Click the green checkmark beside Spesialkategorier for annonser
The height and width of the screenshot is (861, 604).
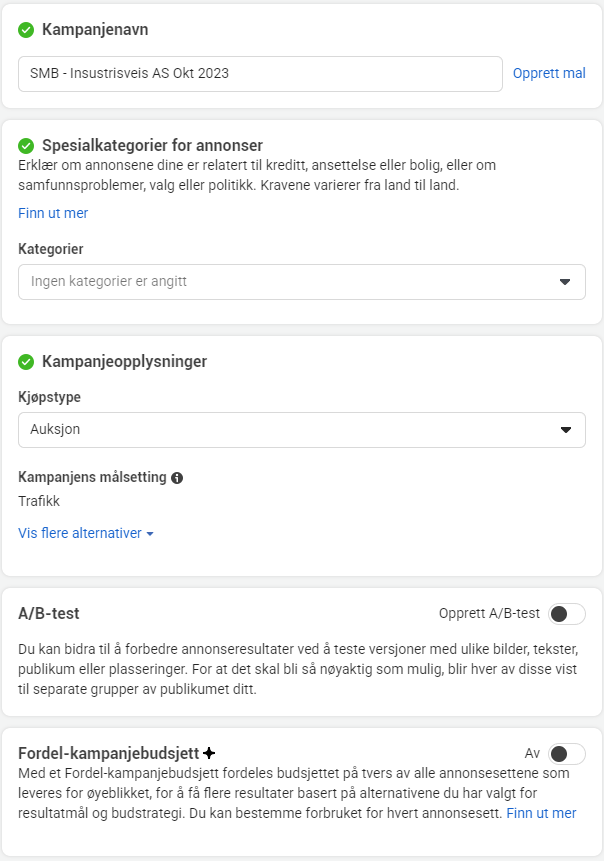point(26,146)
